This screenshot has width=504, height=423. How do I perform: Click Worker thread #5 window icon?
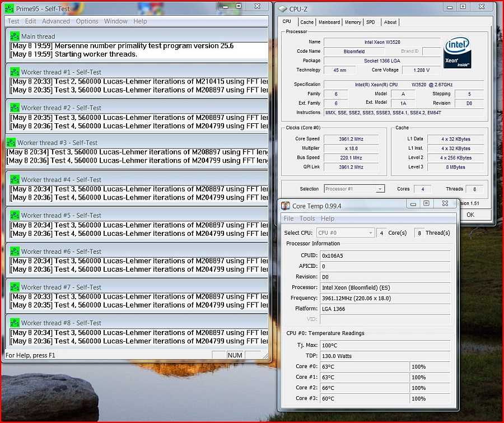click(15, 215)
